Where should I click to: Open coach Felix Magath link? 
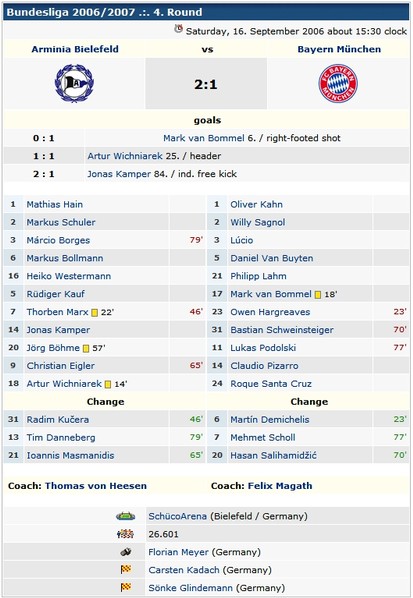[280, 486]
